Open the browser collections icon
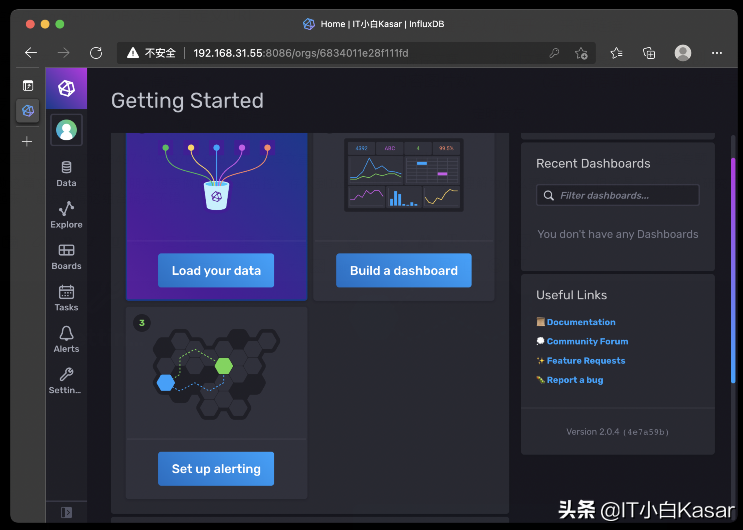 click(649, 53)
